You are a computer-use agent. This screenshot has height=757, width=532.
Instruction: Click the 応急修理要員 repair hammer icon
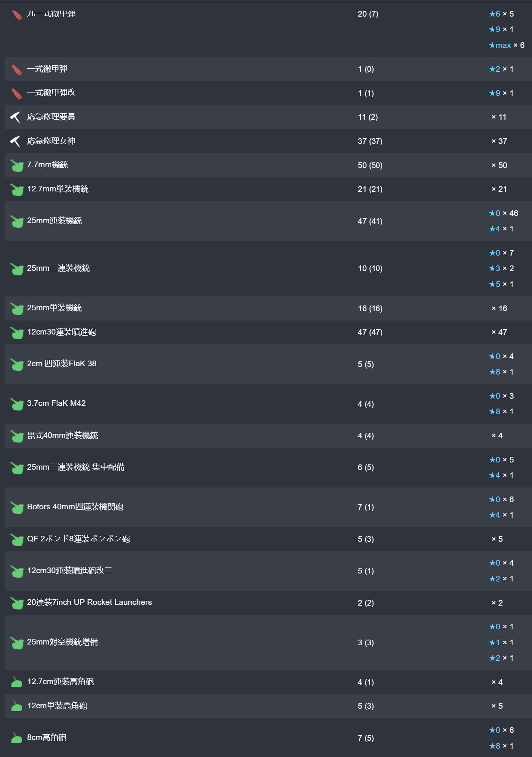point(15,117)
